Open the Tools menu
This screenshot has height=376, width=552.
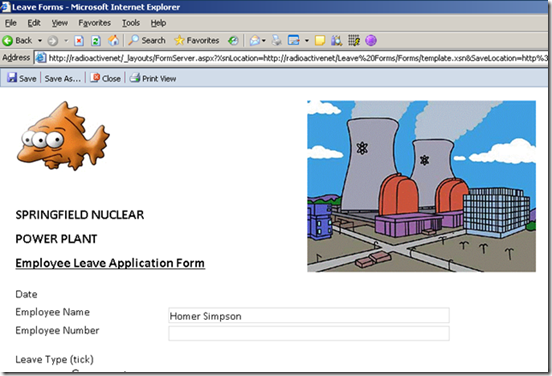(131, 23)
